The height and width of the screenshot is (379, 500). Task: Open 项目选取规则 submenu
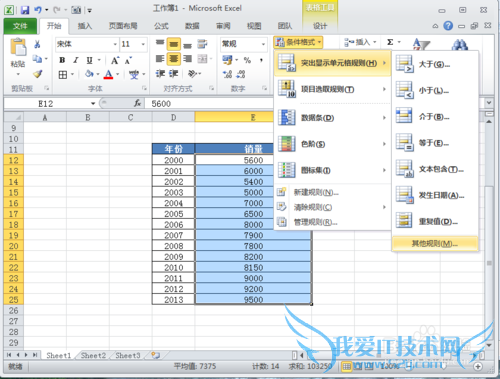tap(332, 89)
